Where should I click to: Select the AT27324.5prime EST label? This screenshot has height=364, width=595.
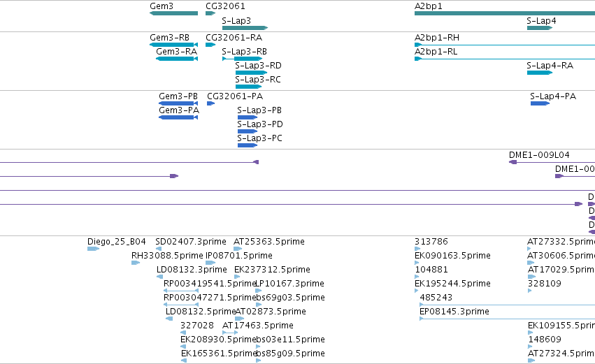(x=561, y=354)
